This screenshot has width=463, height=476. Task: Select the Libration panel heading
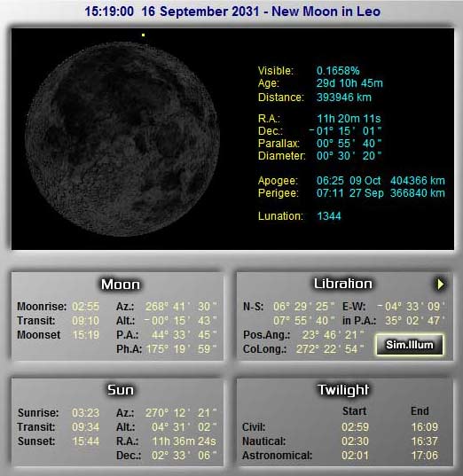point(342,284)
